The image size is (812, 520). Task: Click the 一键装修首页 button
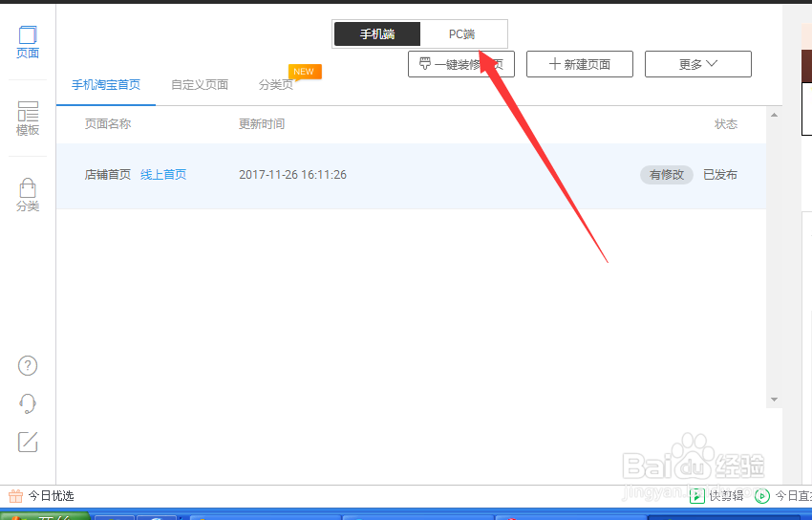point(461,64)
